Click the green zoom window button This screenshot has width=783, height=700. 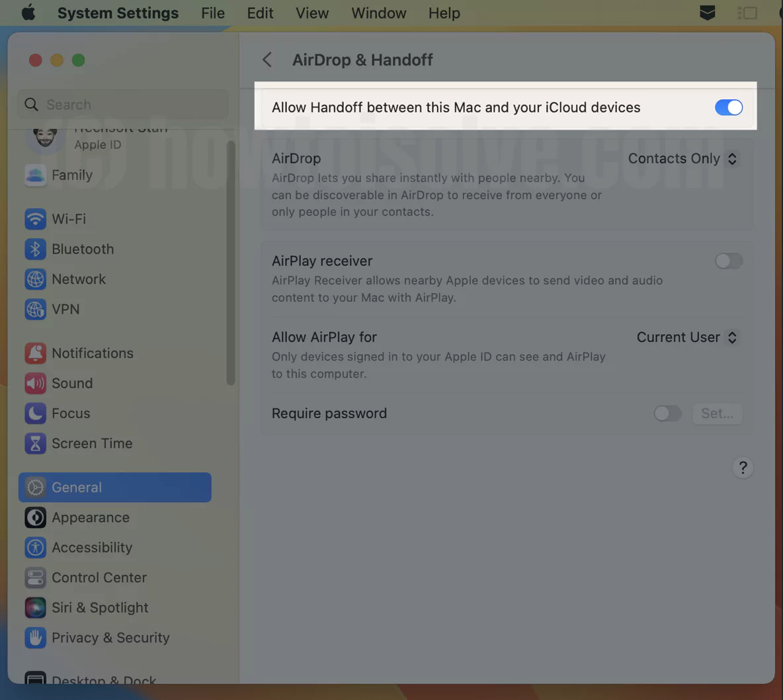(79, 60)
